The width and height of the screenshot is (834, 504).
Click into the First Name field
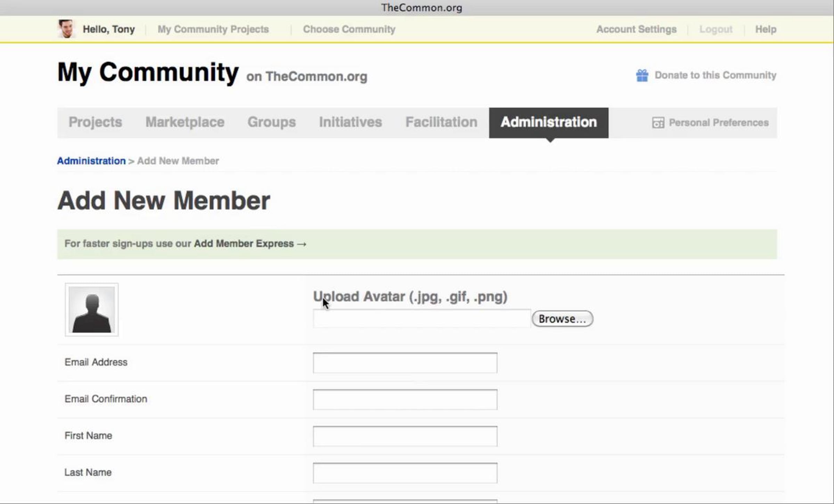(x=405, y=436)
